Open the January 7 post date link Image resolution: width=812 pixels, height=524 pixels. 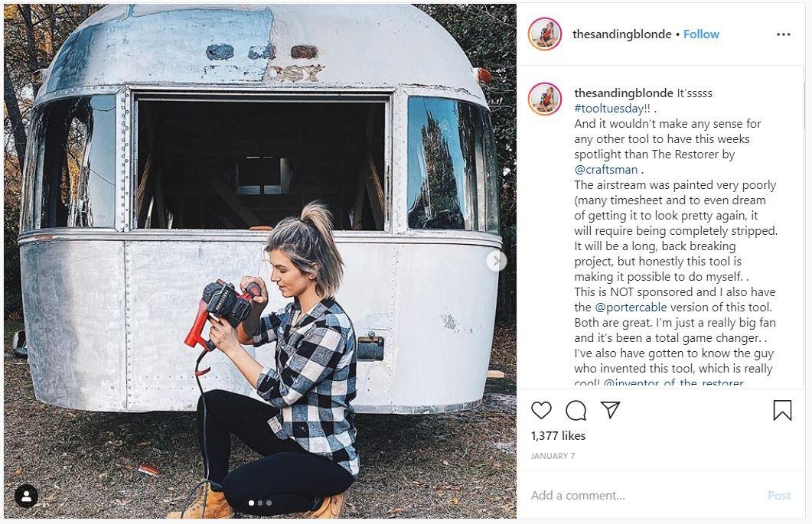(x=553, y=456)
